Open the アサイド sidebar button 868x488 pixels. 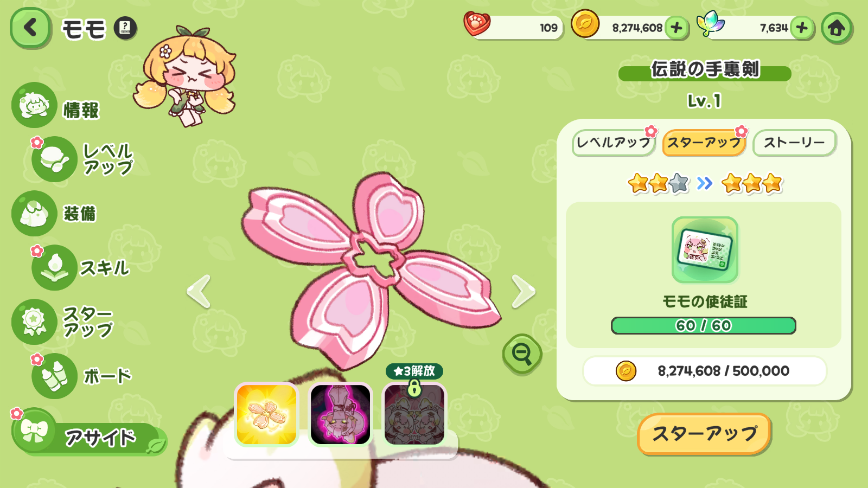point(90,437)
